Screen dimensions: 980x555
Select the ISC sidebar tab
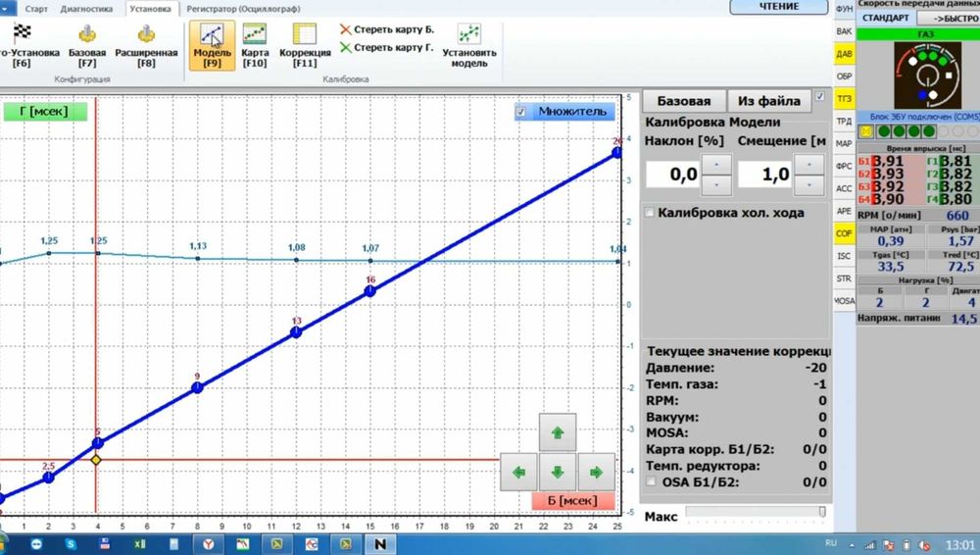coord(845,256)
